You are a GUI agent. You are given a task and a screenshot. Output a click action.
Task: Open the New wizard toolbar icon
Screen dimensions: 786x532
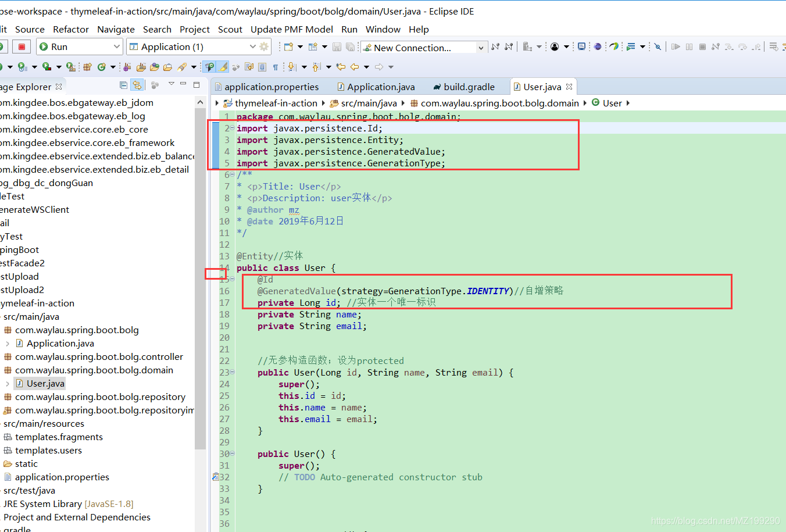[288, 47]
